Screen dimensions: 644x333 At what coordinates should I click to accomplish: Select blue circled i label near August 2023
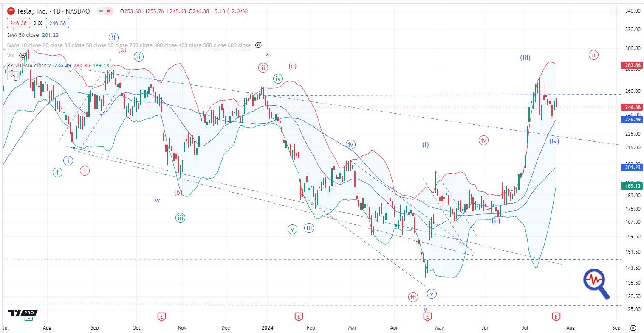click(68, 161)
